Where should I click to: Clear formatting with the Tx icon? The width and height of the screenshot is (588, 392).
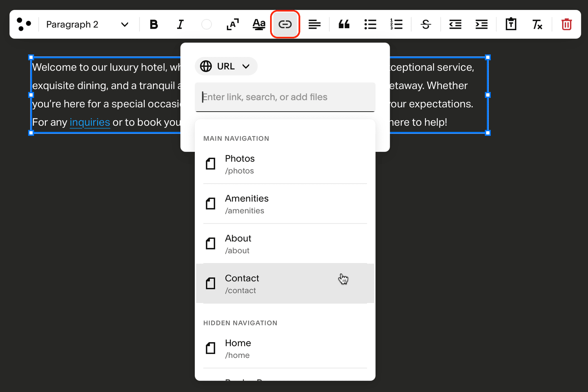point(537,24)
